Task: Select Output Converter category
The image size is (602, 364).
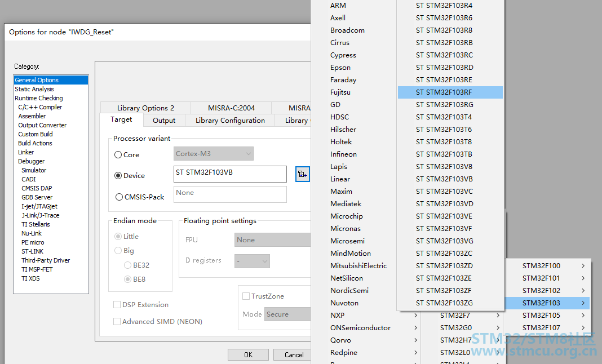Action: pyautogui.click(x=42, y=125)
